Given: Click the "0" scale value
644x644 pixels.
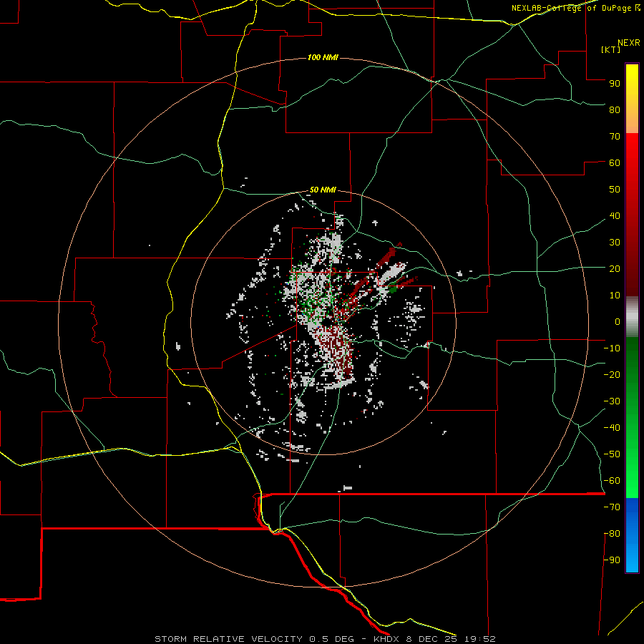Looking at the screenshot, I should click(x=618, y=322).
